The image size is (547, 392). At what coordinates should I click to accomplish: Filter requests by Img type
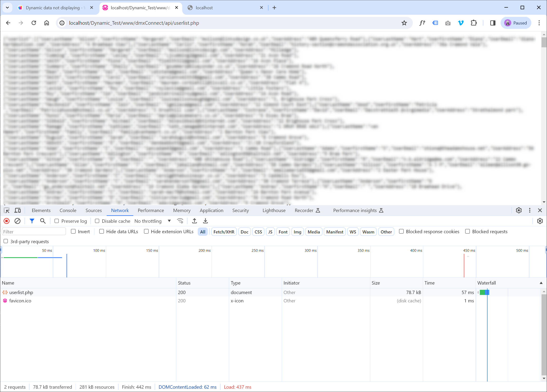coord(297,232)
